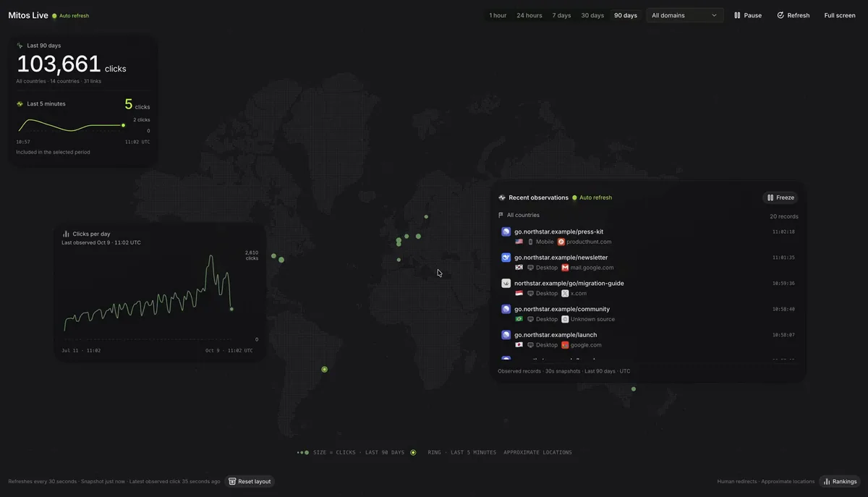Click the Reset layout button
868x497 pixels.
pyautogui.click(x=250, y=481)
